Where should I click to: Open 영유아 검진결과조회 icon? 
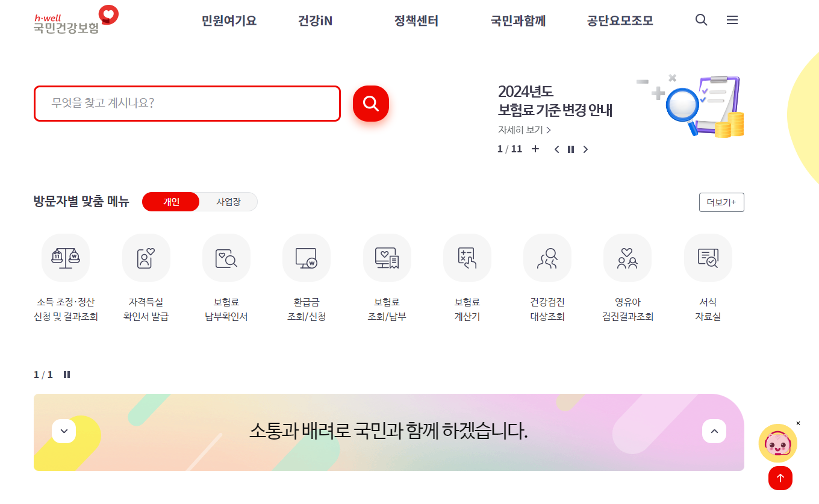coord(627,257)
